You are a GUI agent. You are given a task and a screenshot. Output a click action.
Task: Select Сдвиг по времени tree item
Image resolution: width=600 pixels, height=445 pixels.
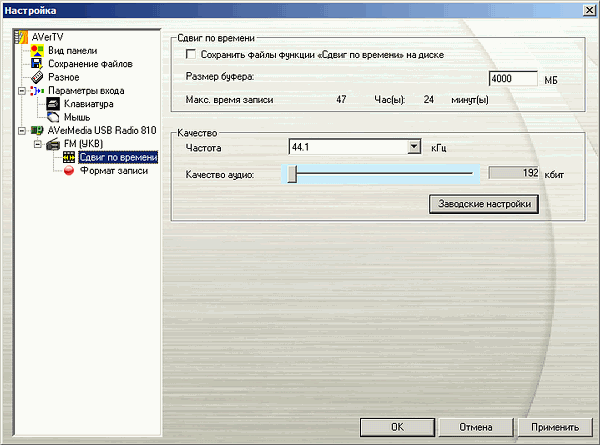pos(118,157)
